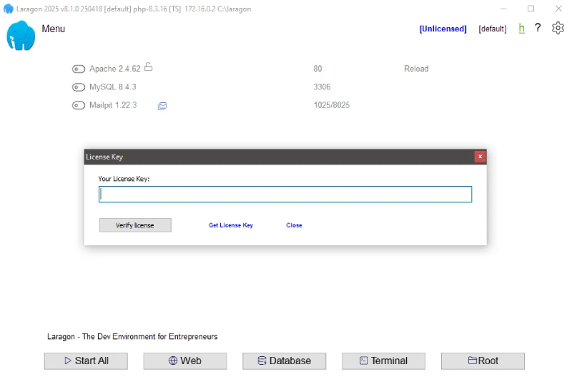Focus the Your License Key input field
This screenshot has height=392, width=572.
tap(285, 194)
